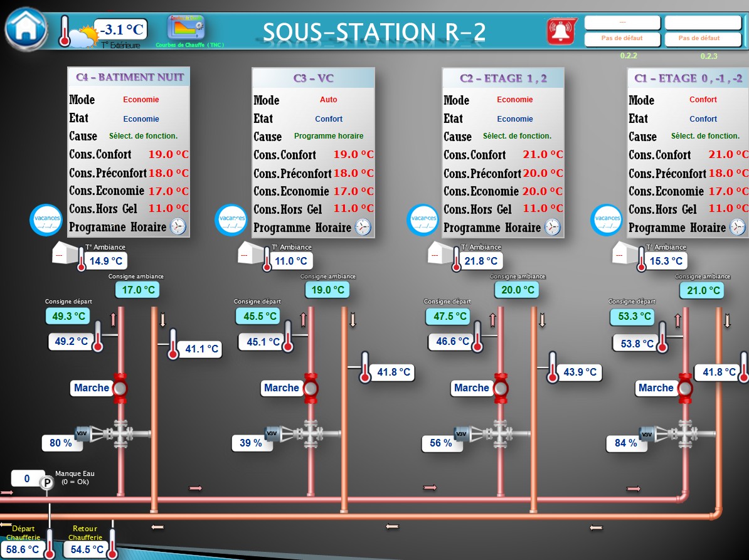The height and width of the screenshot is (560, 749).
Task: Open the C3 Programme Horaire clock icon
Action: [363, 227]
